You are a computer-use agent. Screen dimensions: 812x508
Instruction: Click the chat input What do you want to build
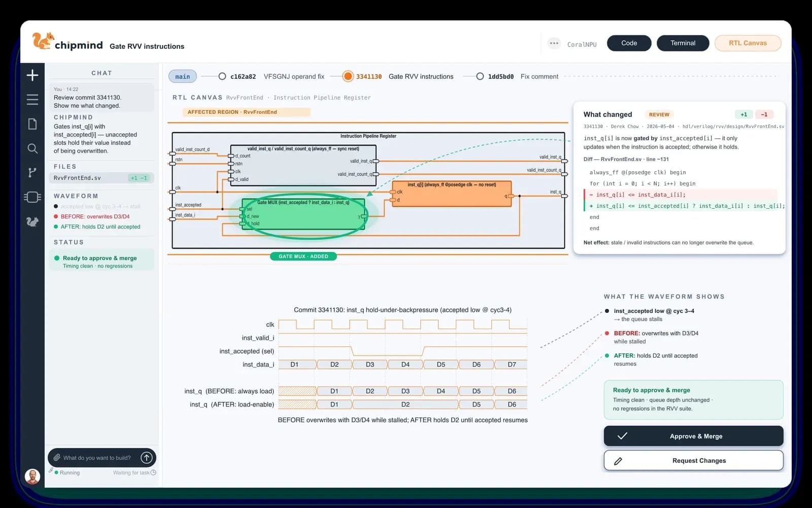point(96,458)
